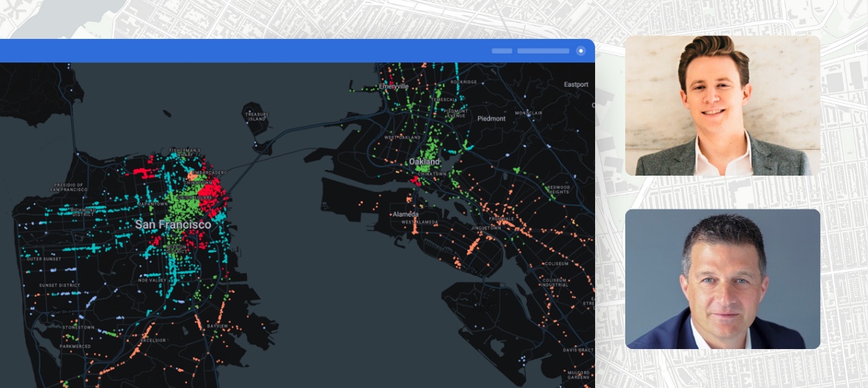Click the Jingletown label
This screenshot has width=868, height=388.
[486, 228]
